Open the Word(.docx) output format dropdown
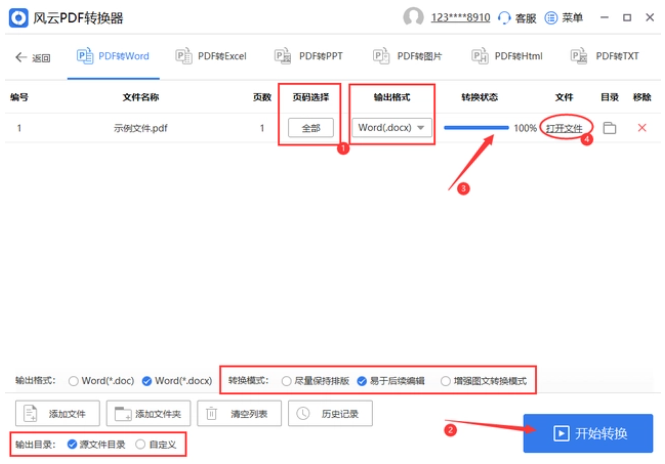 coord(392,128)
